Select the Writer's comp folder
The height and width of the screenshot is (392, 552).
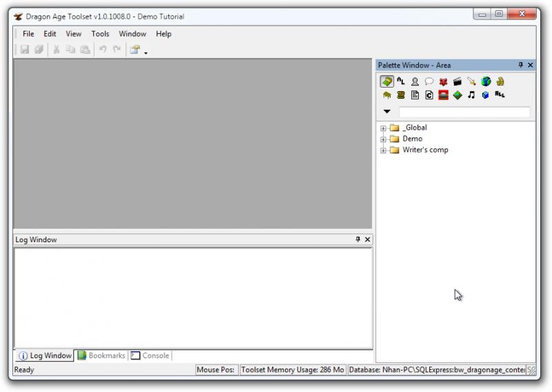[425, 150]
